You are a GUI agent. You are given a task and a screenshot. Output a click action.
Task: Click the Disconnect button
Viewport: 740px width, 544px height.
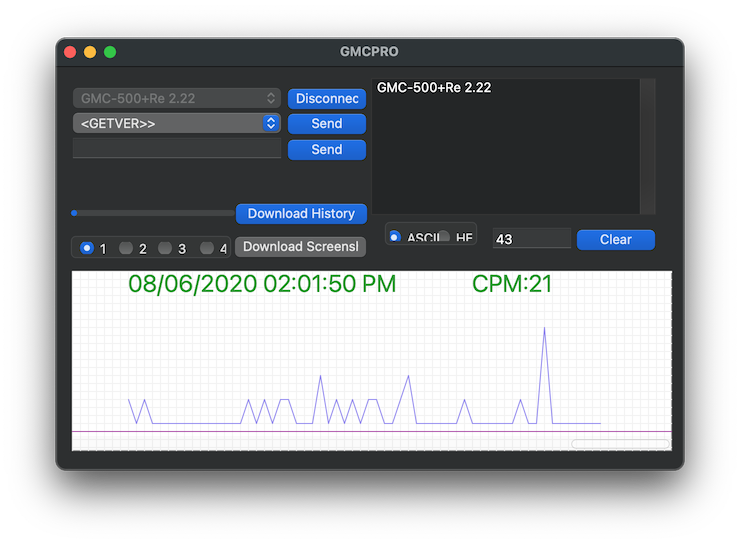pyautogui.click(x=327, y=99)
